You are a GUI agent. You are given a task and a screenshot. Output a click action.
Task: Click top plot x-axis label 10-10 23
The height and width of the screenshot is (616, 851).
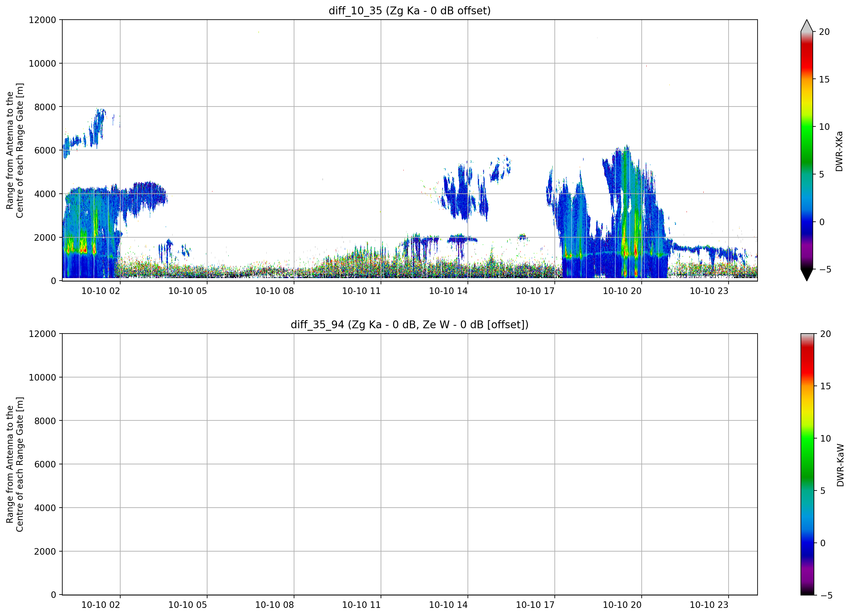[x=709, y=291]
